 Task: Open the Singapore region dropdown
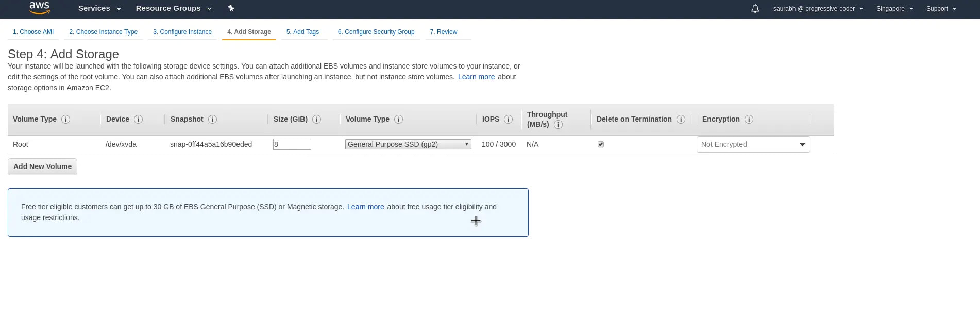(x=894, y=9)
